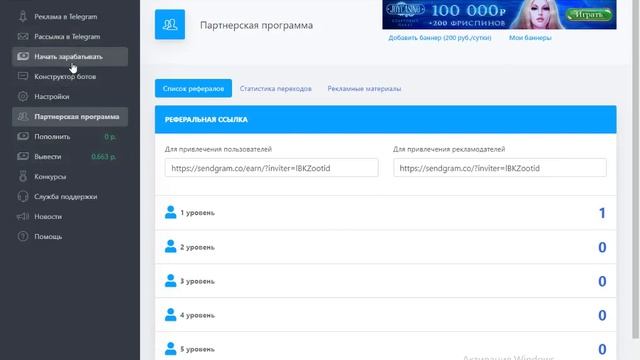This screenshot has height=360, width=640.
Task: Open the Мои баннеры link
Action: pyautogui.click(x=530, y=38)
